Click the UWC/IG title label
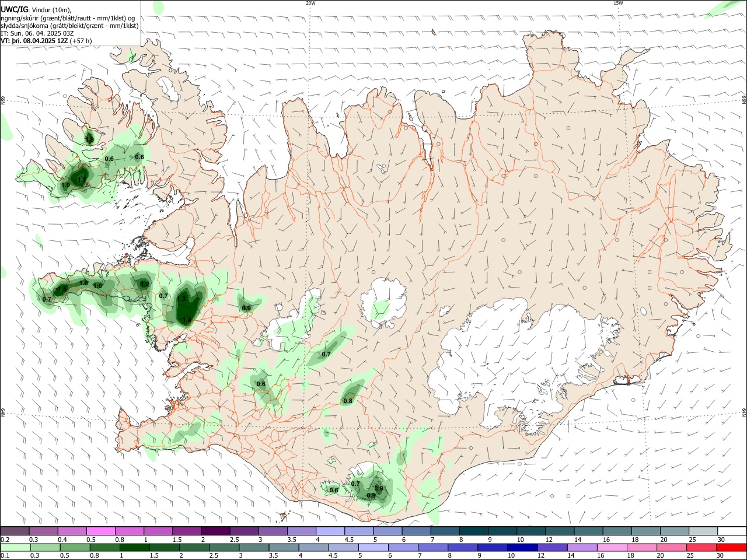This screenshot has height=560, width=747. 14,9
